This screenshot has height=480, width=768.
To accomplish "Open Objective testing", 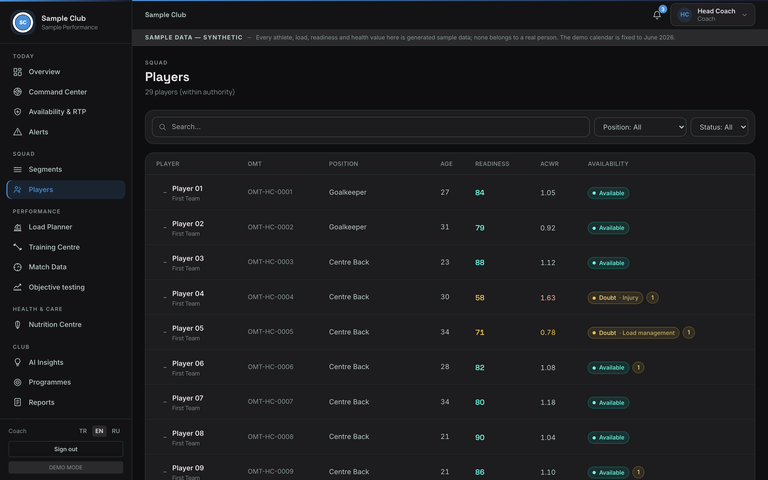I will [x=66, y=287].
